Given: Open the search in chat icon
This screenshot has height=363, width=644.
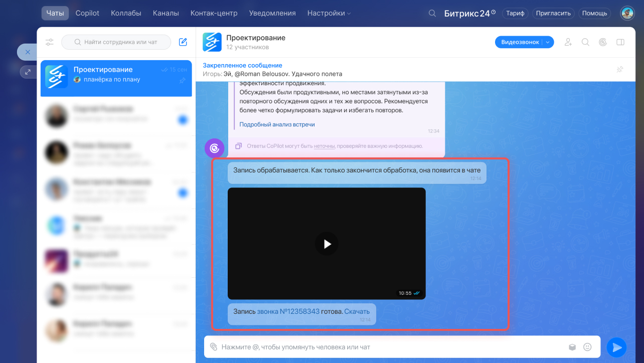Looking at the screenshot, I should [585, 42].
